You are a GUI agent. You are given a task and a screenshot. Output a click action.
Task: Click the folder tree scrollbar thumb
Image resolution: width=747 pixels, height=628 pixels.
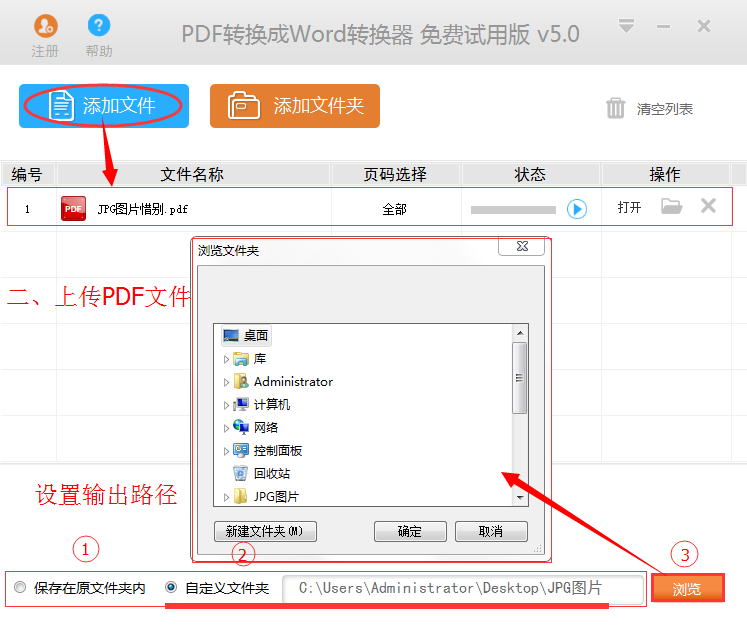520,378
